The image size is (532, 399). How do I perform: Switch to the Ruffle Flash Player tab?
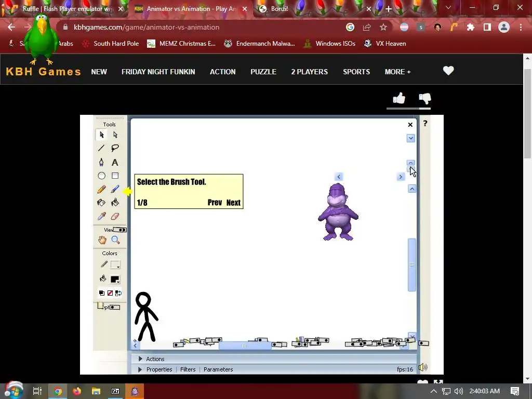tap(64, 9)
